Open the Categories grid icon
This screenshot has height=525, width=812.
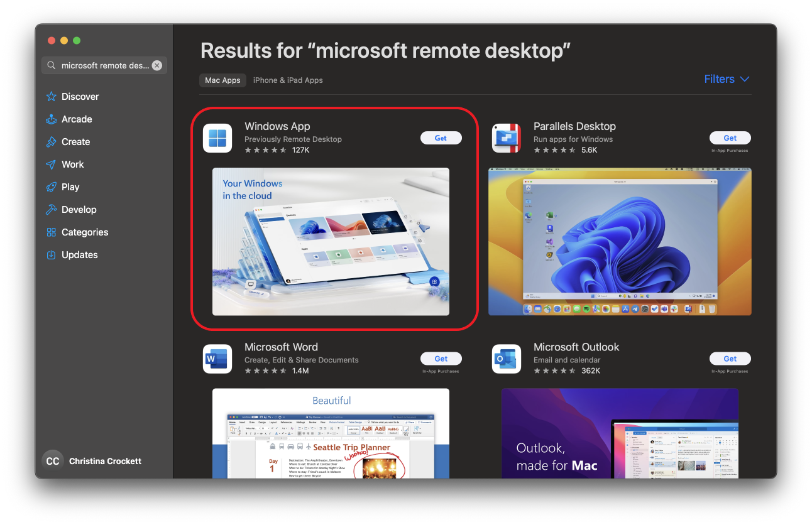[x=52, y=232]
